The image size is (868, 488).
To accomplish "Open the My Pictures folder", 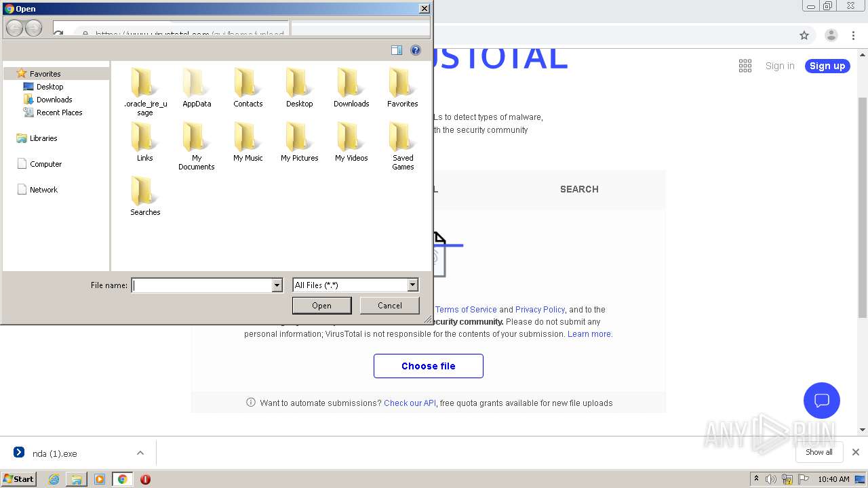I will [300, 142].
